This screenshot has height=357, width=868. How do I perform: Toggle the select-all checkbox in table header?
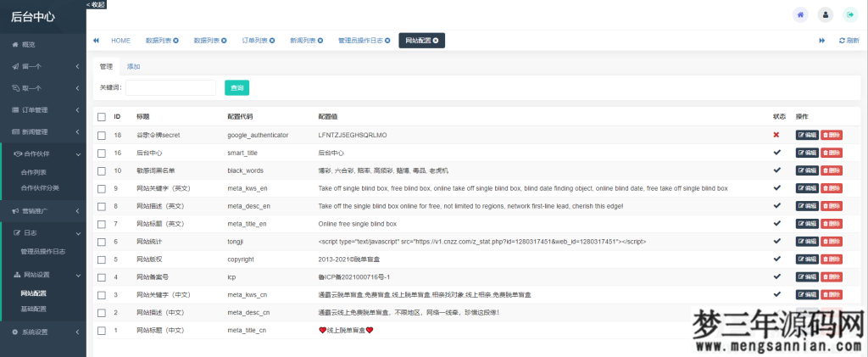coord(102,117)
